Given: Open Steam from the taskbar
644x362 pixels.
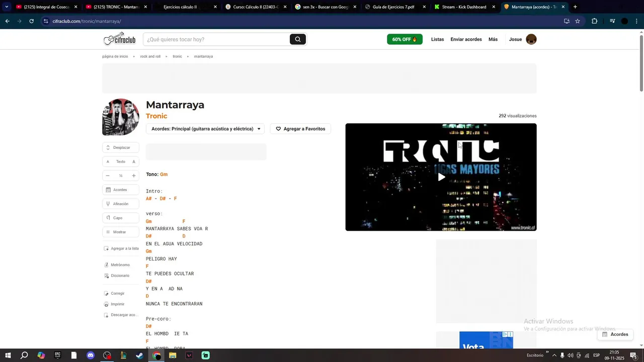Looking at the screenshot, I should tap(140, 355).
